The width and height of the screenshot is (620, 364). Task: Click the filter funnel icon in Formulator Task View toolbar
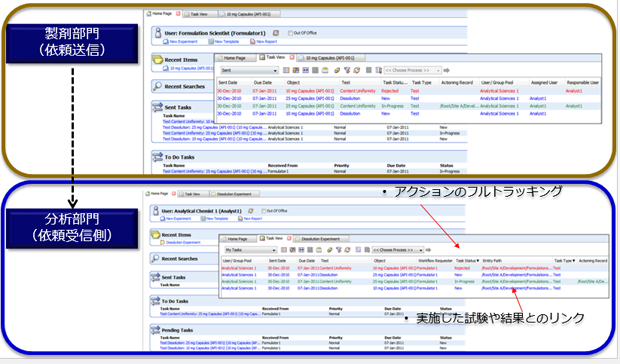click(347, 70)
